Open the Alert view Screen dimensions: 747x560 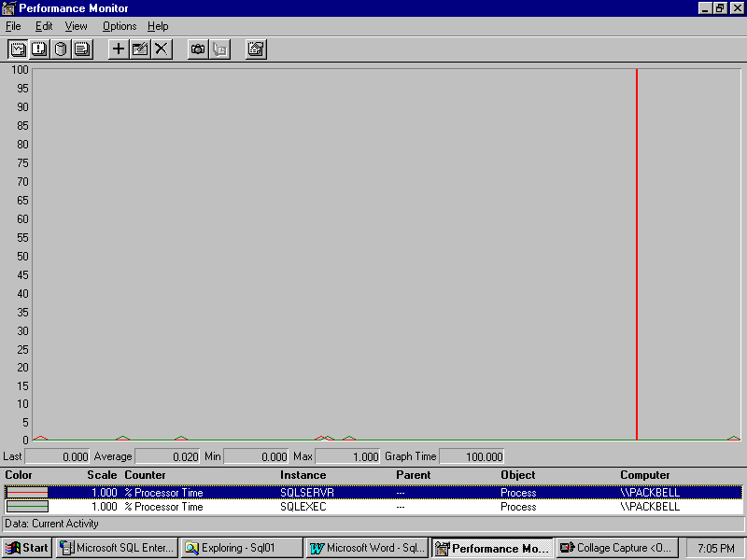39,49
